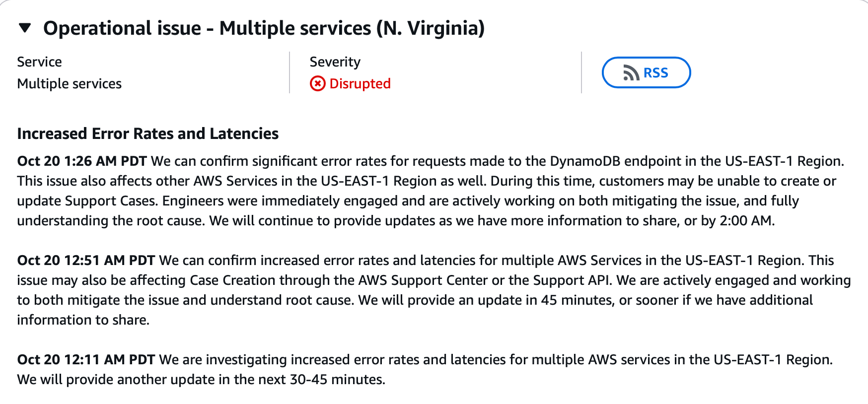Image resolution: width=868 pixels, height=404 pixels.
Task: Click the red Disrupted severity icon
Action: pyautogui.click(x=318, y=83)
